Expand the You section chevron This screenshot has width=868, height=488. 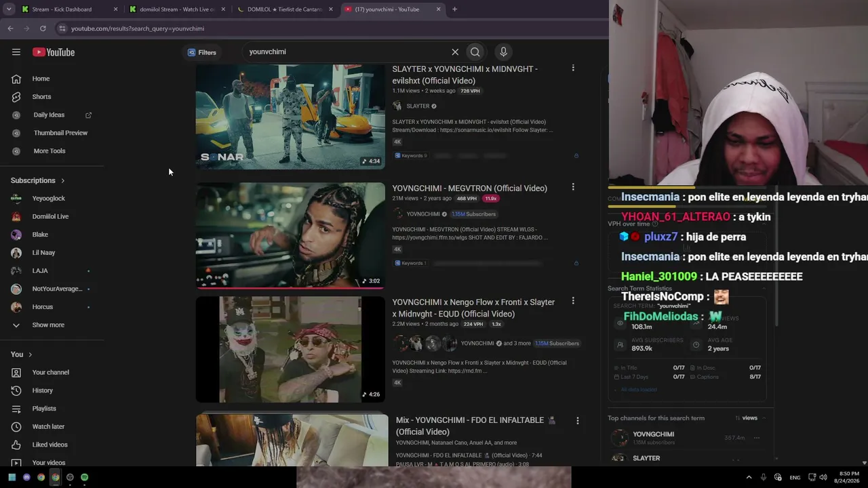30,354
